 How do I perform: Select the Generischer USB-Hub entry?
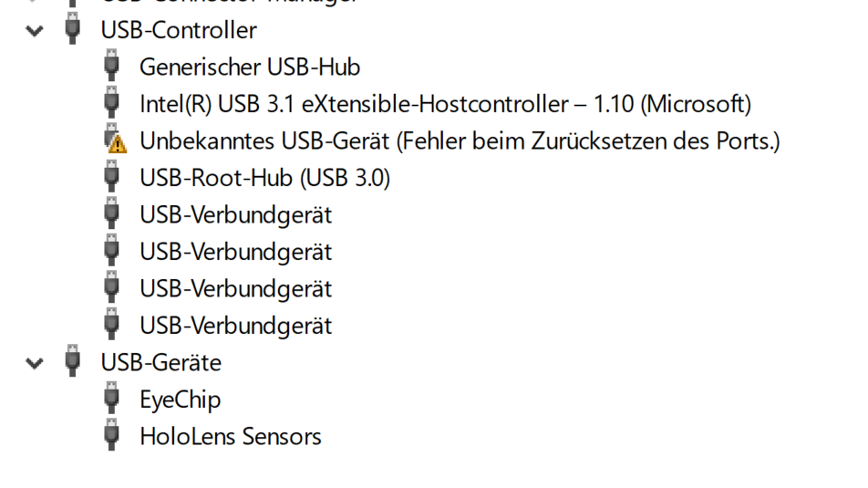249,67
